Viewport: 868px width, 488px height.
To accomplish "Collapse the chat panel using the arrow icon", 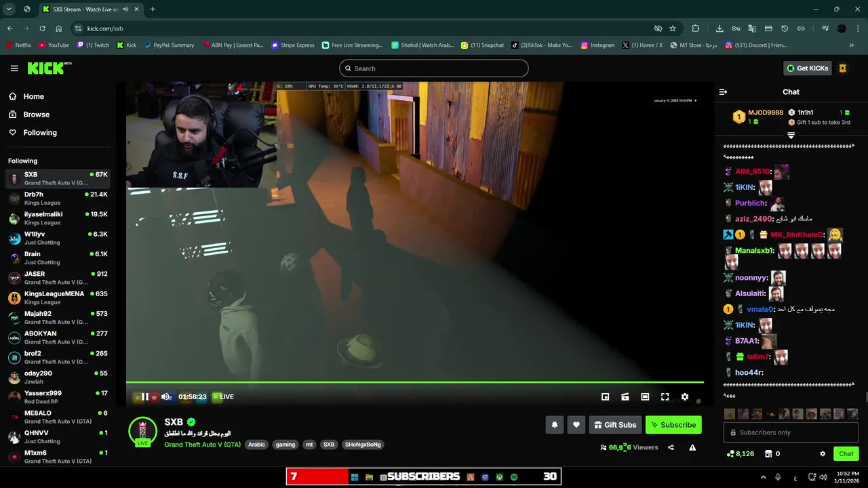I will point(723,91).
